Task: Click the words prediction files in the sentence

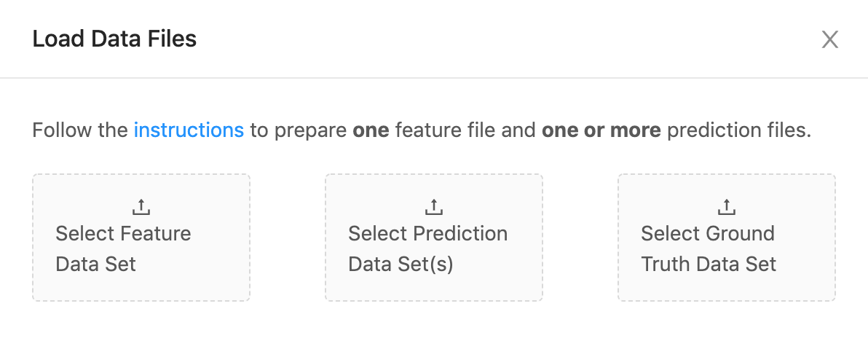Action: click(x=738, y=130)
